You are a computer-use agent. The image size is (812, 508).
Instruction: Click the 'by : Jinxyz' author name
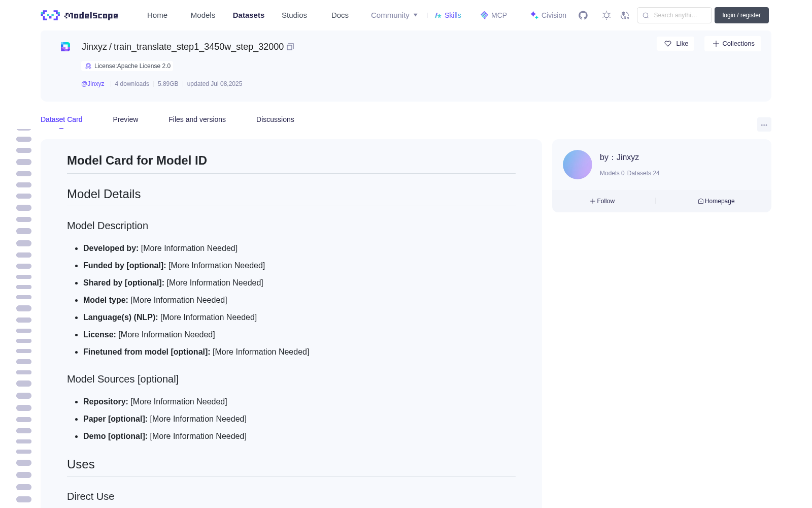tap(619, 157)
